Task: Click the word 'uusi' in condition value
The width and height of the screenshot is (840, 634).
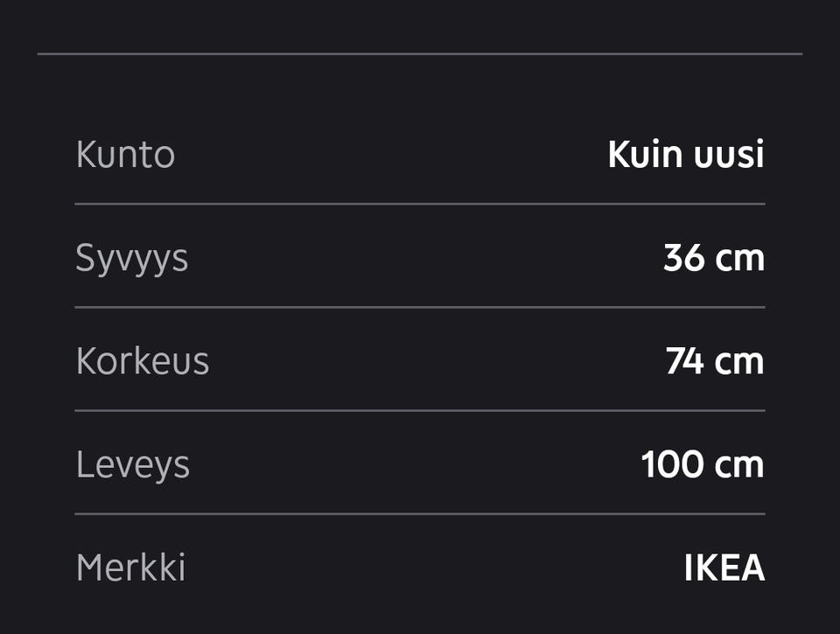Action: [x=729, y=155]
